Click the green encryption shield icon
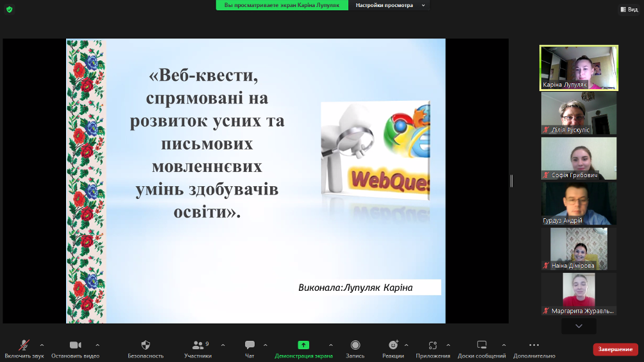The image size is (644, 362). pyautogui.click(x=9, y=9)
